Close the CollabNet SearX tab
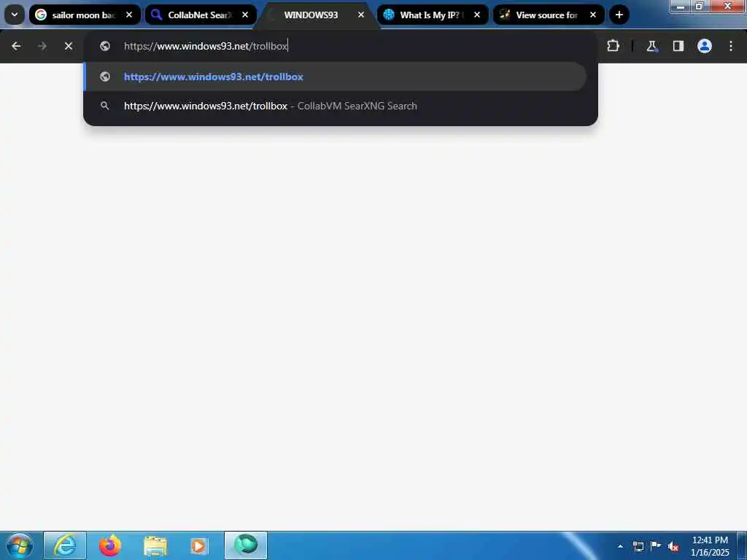This screenshot has width=747, height=560. (x=245, y=15)
